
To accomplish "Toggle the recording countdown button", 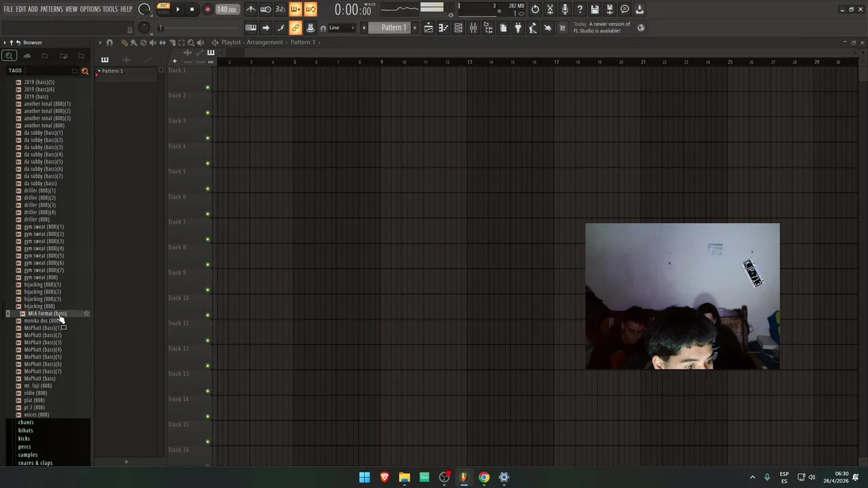I will 281,9.
